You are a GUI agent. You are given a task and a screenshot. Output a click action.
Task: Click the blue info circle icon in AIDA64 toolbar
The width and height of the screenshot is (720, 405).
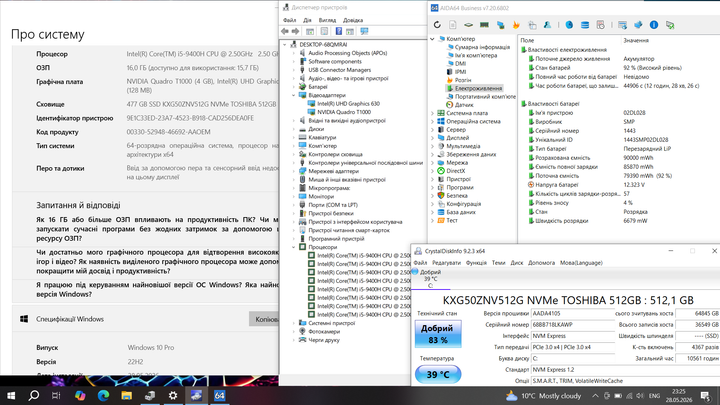pyautogui.click(x=654, y=25)
